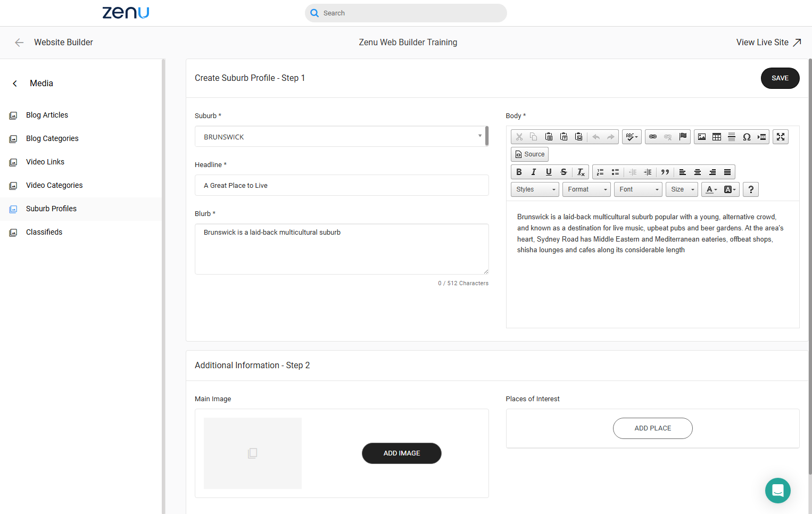This screenshot has height=514, width=812.
Task: Open the spell checker dropdown
Action: pos(632,137)
